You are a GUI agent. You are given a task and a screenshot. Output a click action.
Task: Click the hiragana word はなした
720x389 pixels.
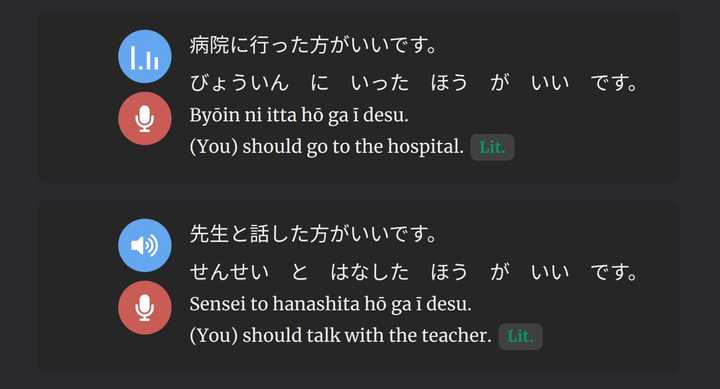369,272
